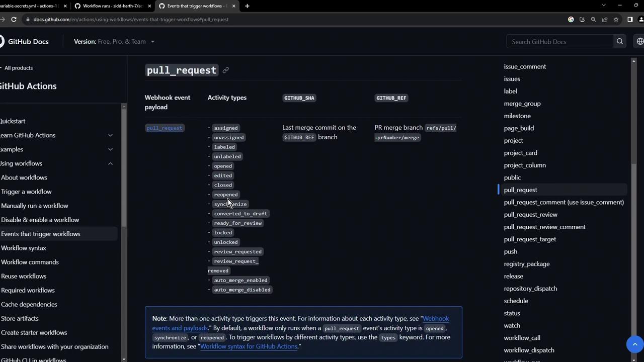Click the search magnifier button in GitHub Docs
This screenshot has width=644, height=362.
coord(620,42)
